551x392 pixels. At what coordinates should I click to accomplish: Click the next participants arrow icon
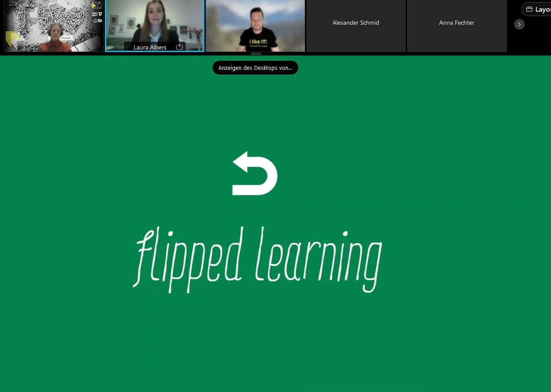(519, 24)
